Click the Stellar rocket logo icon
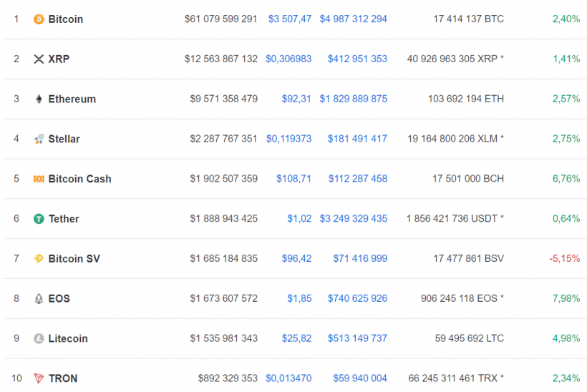Screen dimensions: 587x392 39,139
